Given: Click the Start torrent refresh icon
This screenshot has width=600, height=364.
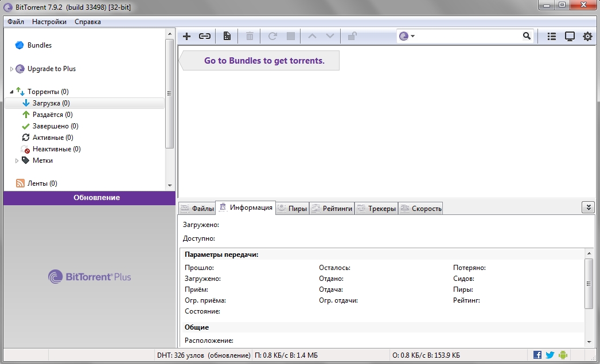Looking at the screenshot, I should (272, 36).
